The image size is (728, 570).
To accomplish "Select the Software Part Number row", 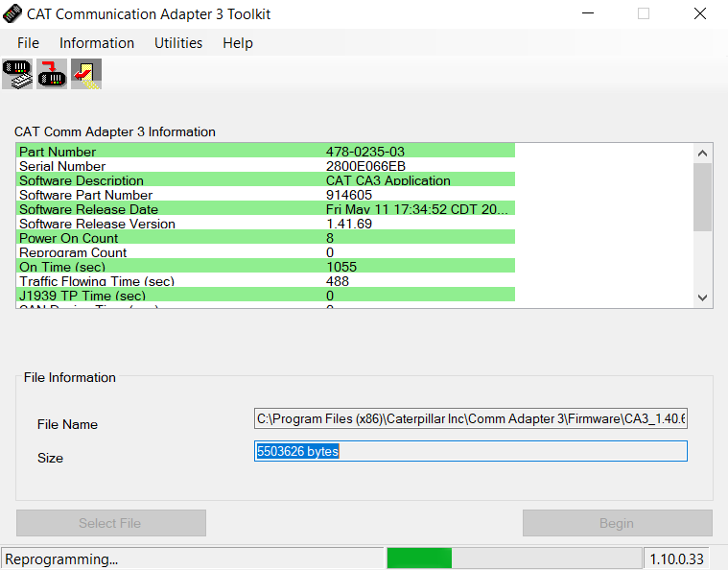I will pos(266,194).
